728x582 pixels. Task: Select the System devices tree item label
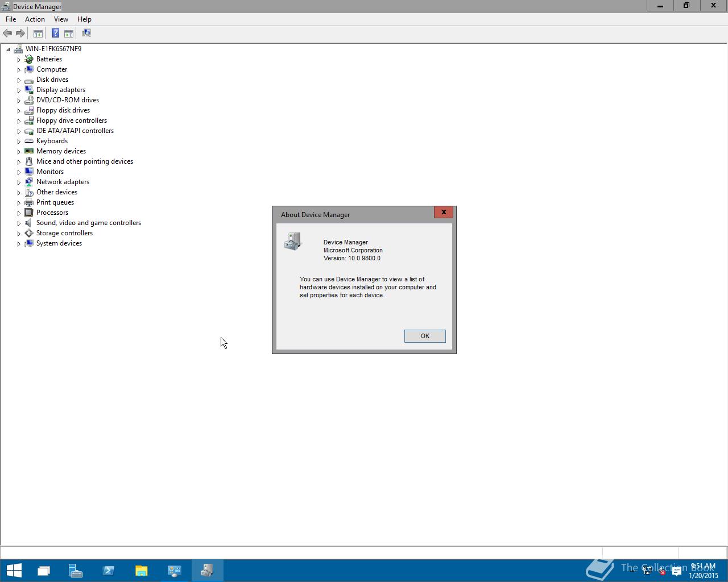pos(59,243)
